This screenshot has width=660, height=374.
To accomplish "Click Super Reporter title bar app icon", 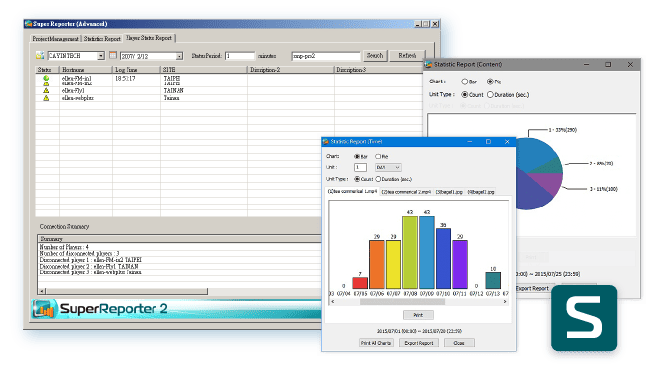I will coord(28,24).
